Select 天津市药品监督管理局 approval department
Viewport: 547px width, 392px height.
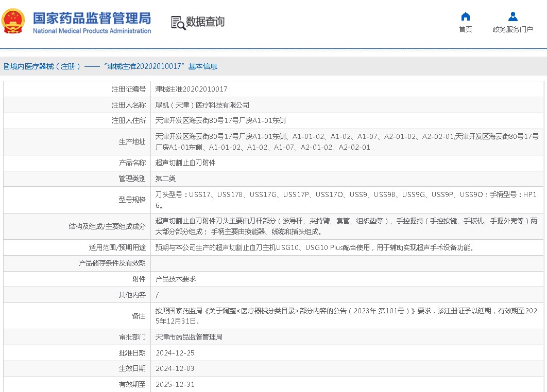coord(189,337)
